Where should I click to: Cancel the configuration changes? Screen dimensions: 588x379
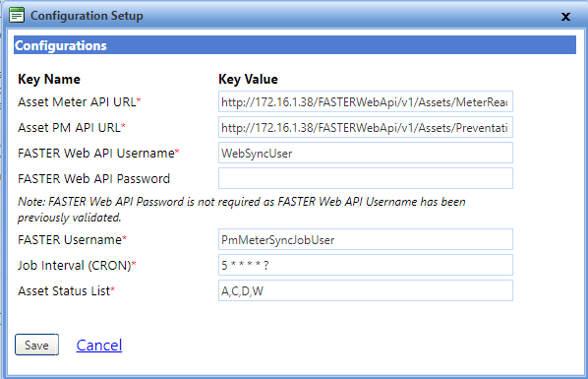coord(99,346)
